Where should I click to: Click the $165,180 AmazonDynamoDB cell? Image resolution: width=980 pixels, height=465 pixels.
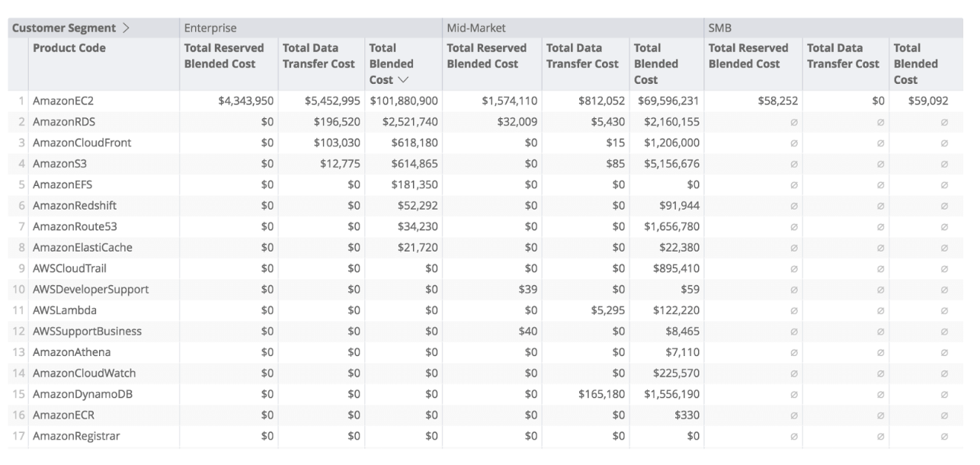pos(600,394)
